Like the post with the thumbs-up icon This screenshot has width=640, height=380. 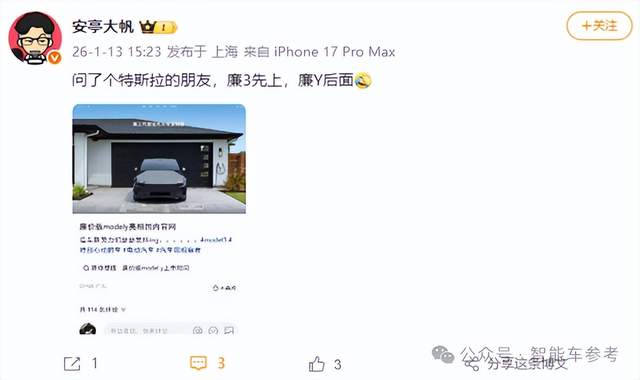(316, 364)
